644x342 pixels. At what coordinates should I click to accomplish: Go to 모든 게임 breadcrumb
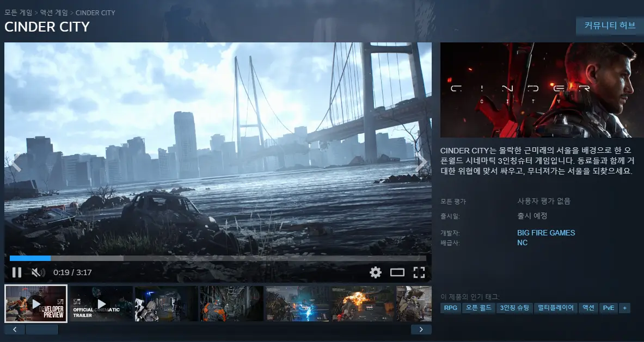(20, 13)
